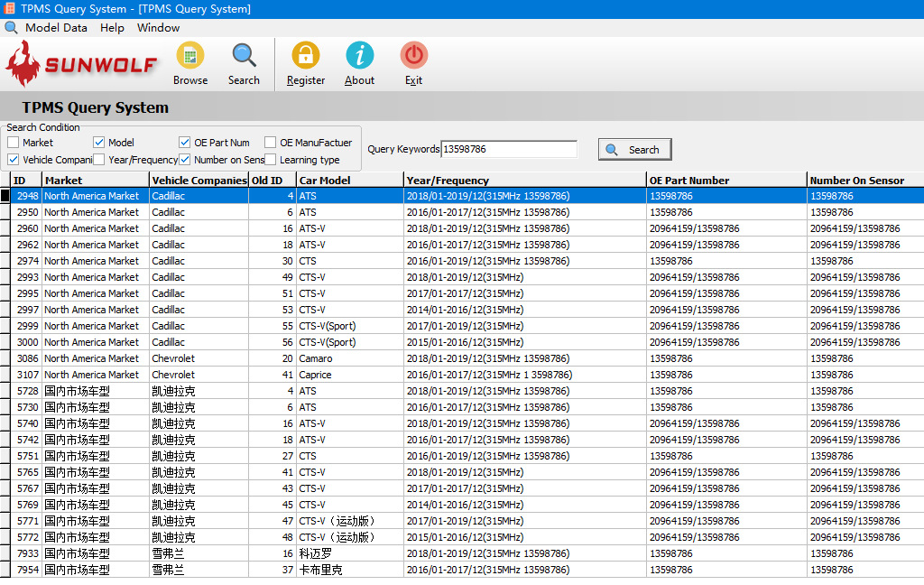Click the Register padlock icon
This screenshot has width=924, height=585.
[x=306, y=56]
